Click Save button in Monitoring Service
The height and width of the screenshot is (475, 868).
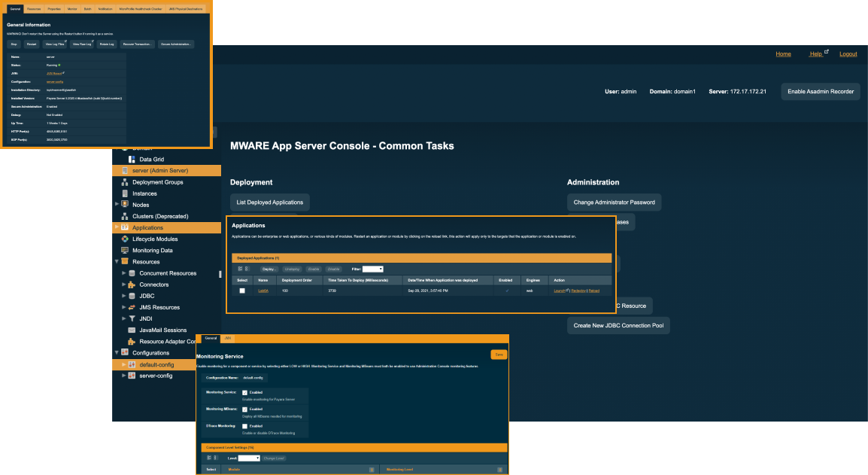(x=499, y=354)
